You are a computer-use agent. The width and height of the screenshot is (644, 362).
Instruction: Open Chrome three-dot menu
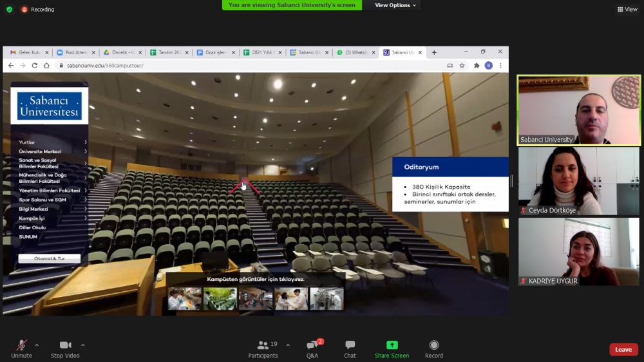(x=500, y=65)
